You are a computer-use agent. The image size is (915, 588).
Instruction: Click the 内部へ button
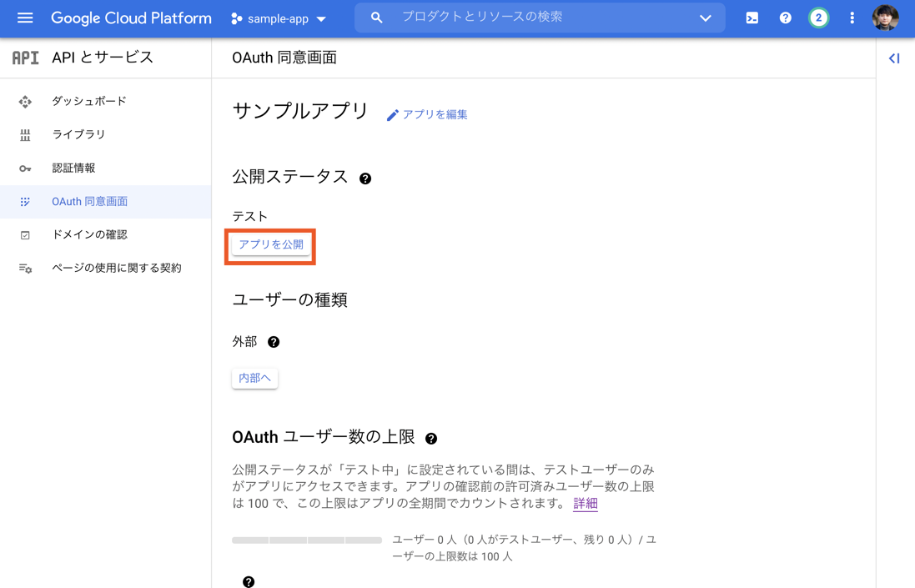[x=254, y=378]
